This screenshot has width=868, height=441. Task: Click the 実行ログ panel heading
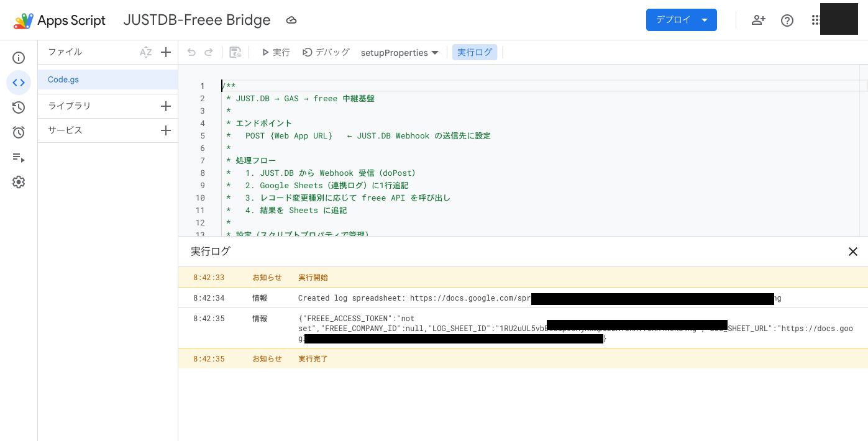211,252
